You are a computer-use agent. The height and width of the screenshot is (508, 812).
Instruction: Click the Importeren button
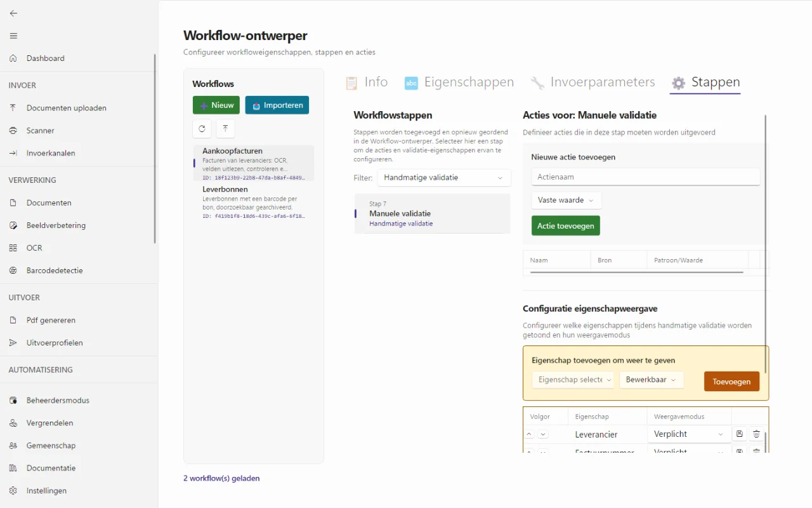[277, 105]
